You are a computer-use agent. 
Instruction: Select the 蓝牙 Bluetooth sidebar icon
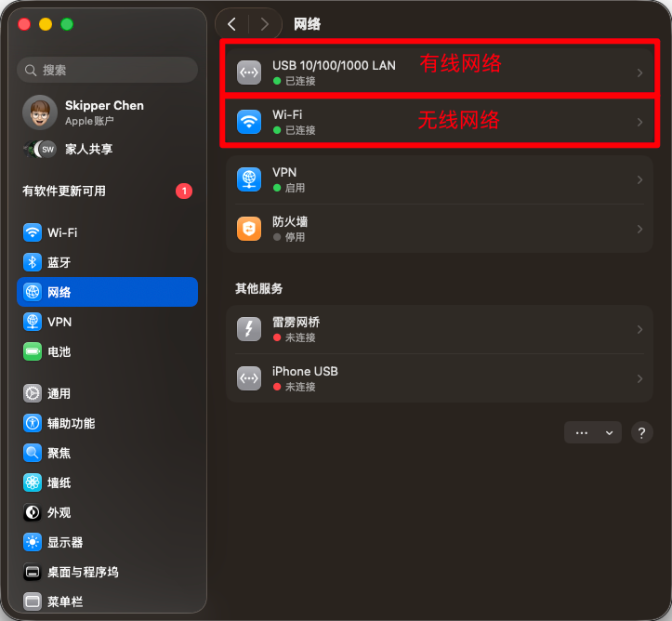[33, 262]
